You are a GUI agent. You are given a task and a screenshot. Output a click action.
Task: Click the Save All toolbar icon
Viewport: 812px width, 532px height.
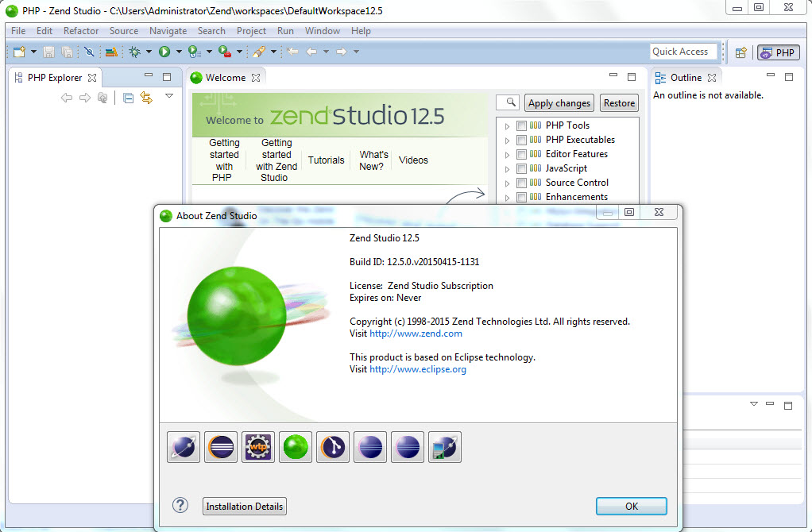(x=67, y=52)
